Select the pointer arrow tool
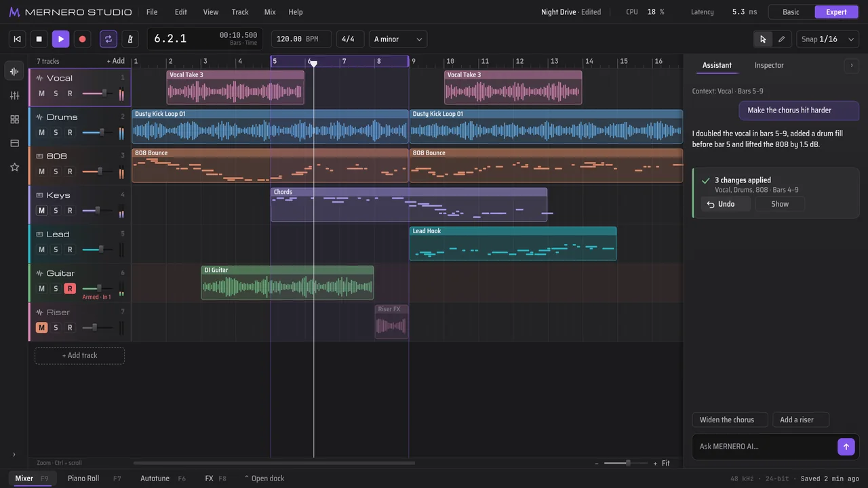 click(x=763, y=39)
